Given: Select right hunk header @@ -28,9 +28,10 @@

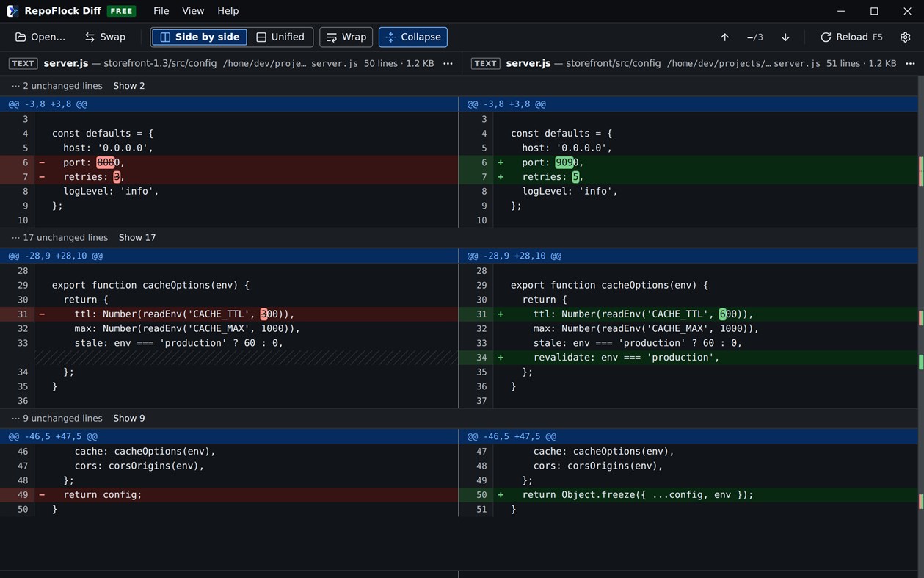Looking at the screenshot, I should [688, 256].
